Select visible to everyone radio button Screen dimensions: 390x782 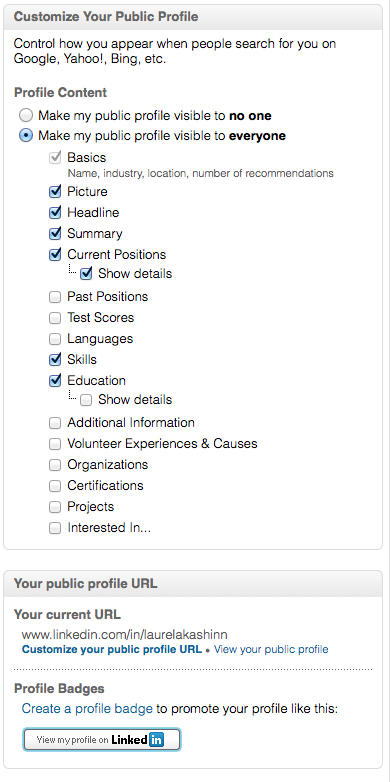[26, 136]
